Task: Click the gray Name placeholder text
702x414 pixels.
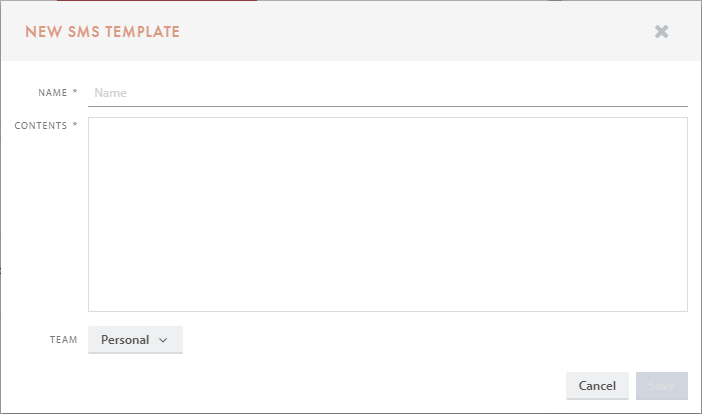Action: (x=110, y=93)
